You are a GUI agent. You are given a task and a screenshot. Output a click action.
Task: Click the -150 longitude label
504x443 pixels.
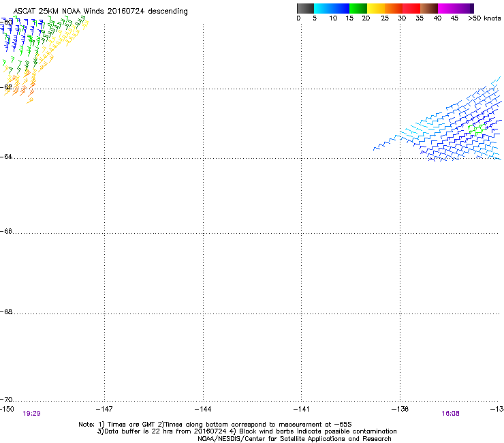coord(7,409)
